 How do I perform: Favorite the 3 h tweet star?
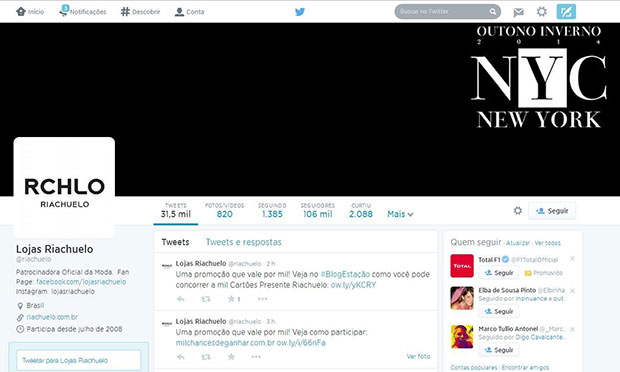pyautogui.click(x=231, y=357)
